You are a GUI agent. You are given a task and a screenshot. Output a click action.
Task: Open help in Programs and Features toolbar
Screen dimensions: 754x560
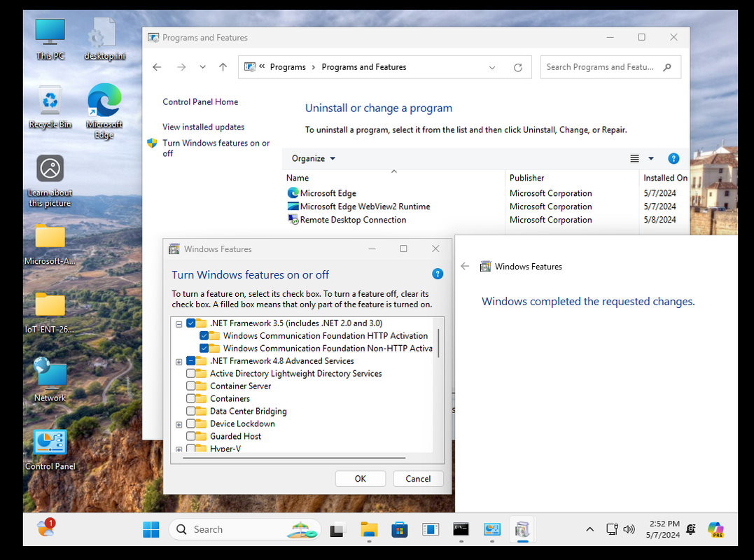pyautogui.click(x=673, y=159)
